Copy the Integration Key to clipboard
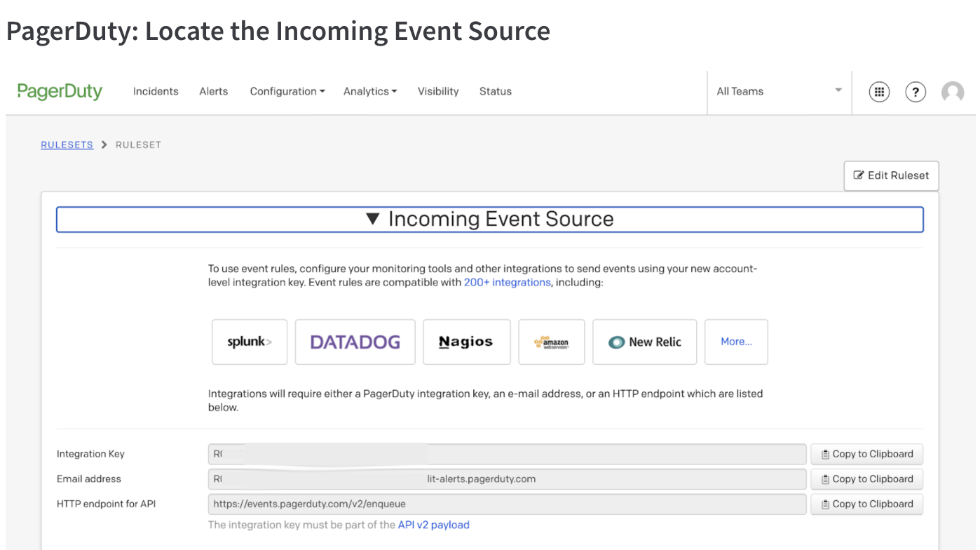Viewport: 980px width, 550px height. tap(866, 454)
